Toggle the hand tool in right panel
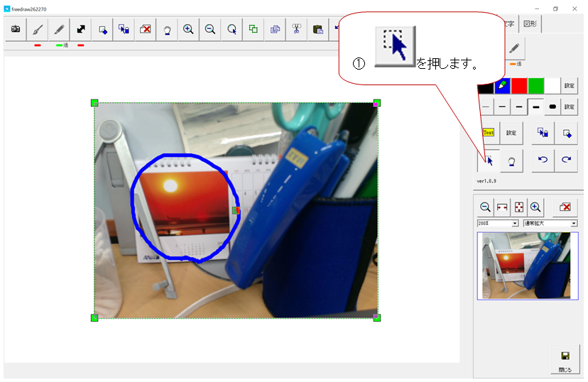Image resolution: width=588 pixels, height=382 pixels. click(x=511, y=160)
